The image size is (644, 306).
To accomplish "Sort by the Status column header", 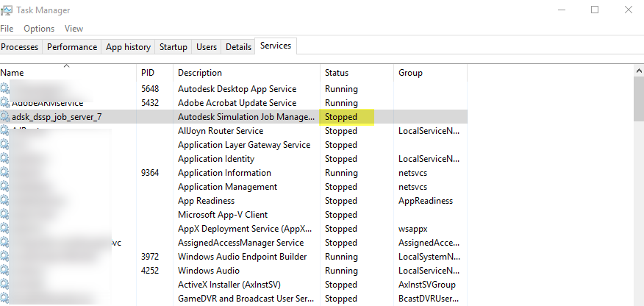I will (x=337, y=73).
